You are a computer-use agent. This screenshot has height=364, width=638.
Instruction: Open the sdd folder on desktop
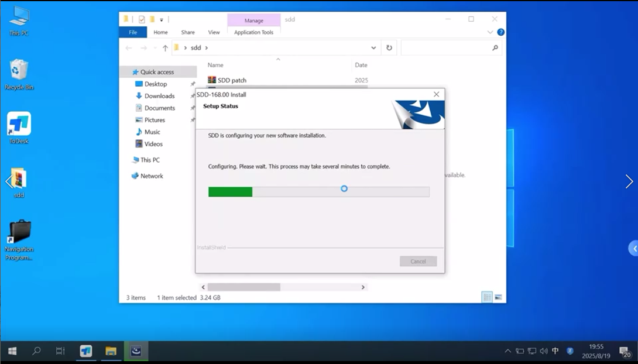pos(19,183)
